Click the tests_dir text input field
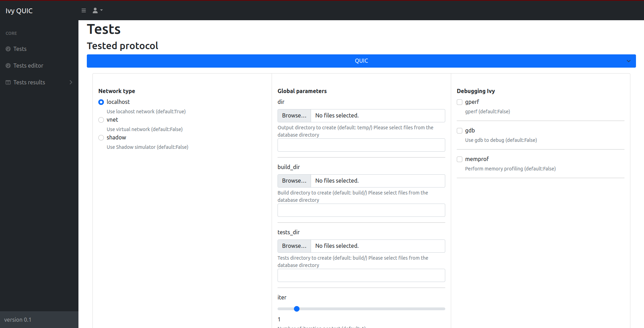 point(361,275)
